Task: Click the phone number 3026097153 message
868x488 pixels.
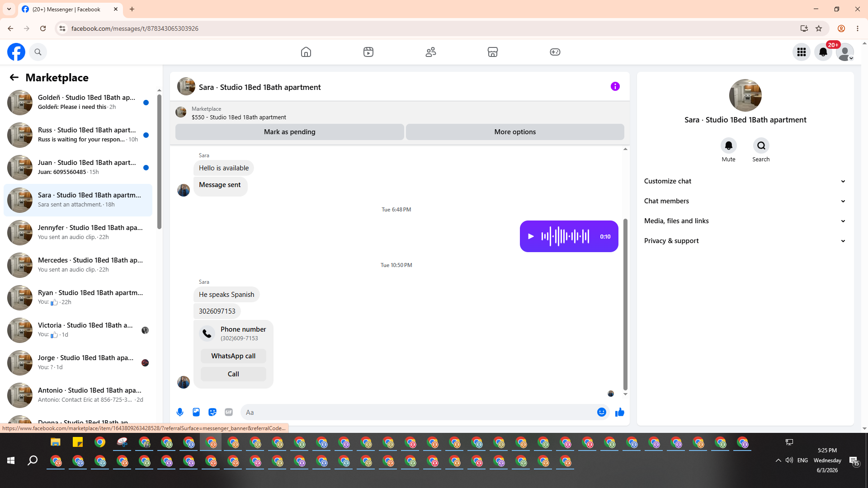Action: pos(217,311)
